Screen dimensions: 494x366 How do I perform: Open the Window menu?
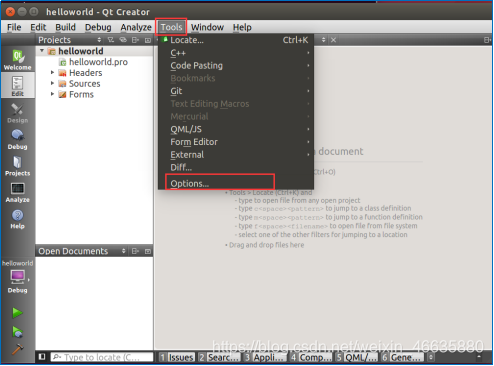207,27
